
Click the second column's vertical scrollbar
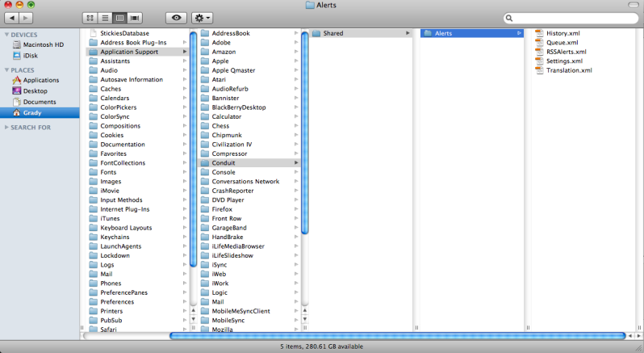[305, 132]
